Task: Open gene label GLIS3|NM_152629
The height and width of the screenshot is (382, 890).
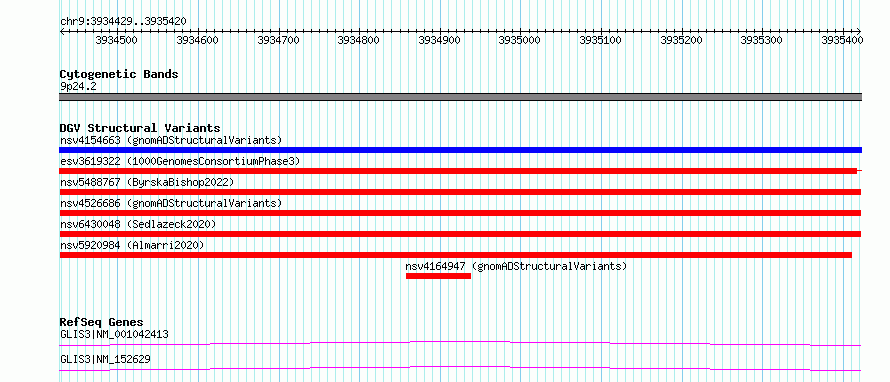Action: tap(105, 359)
